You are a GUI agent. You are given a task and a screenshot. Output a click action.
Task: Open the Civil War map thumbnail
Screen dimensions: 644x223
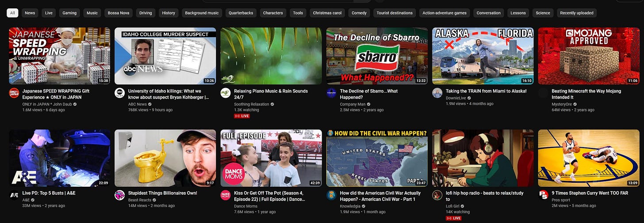coord(377,158)
